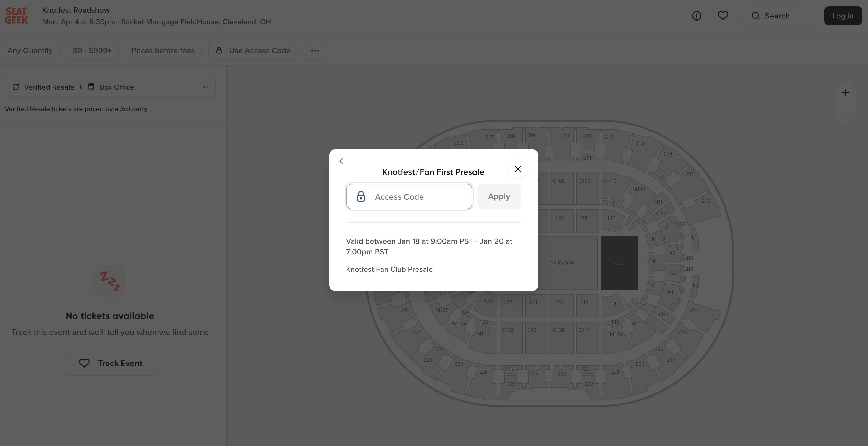868x446 pixels.
Task: Click the lock icon in access code field
Action: (360, 196)
